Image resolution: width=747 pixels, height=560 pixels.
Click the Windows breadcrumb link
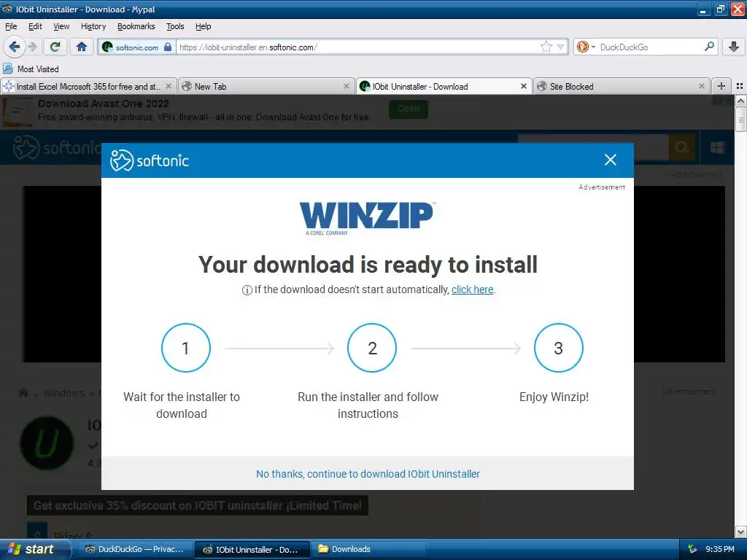[64, 393]
